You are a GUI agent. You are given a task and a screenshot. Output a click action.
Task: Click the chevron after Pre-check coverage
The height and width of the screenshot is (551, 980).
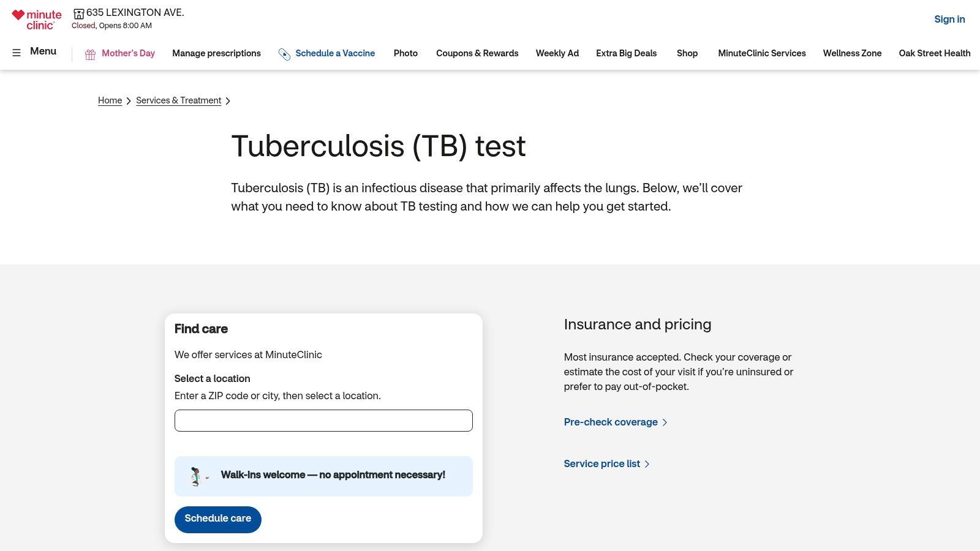pos(665,422)
